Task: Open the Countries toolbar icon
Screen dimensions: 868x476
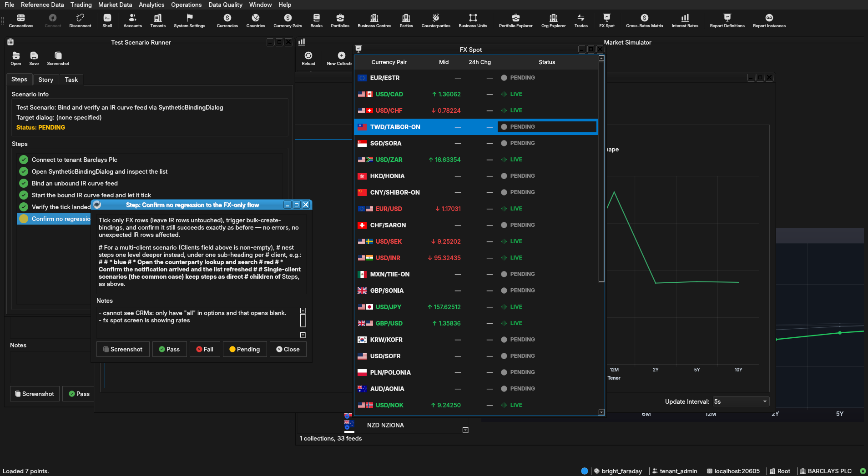Action: tap(256, 21)
